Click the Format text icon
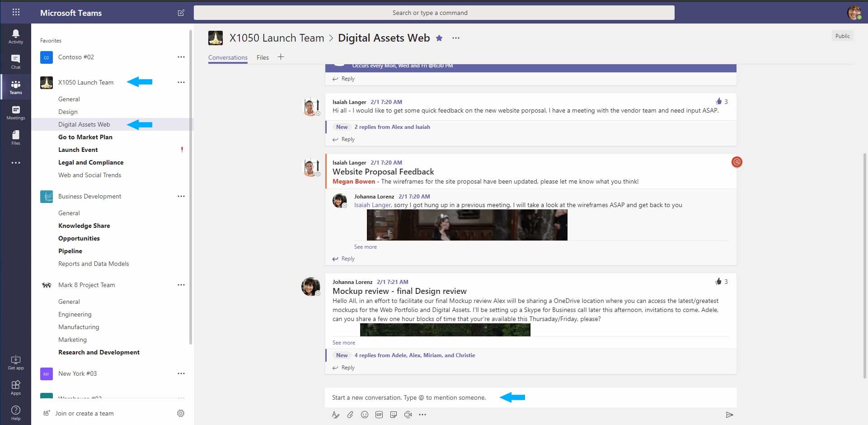Image resolution: width=868 pixels, height=425 pixels. pos(335,415)
